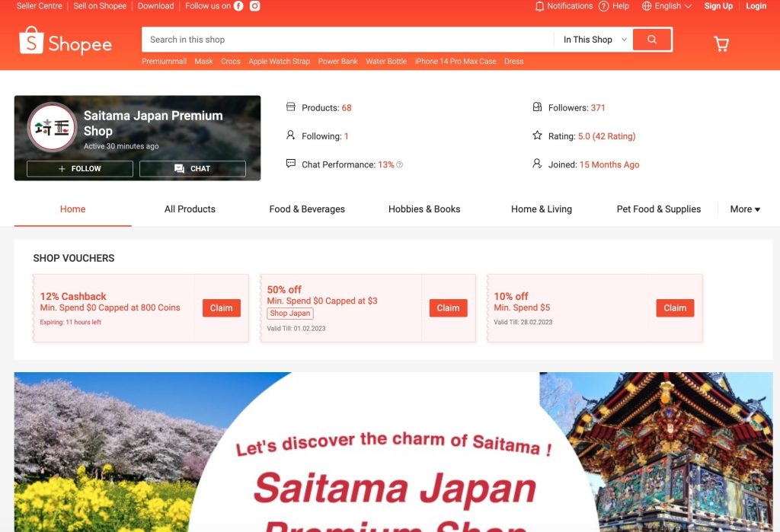Open the In This Shop search scope dropdown
780x532 pixels.
tap(594, 40)
